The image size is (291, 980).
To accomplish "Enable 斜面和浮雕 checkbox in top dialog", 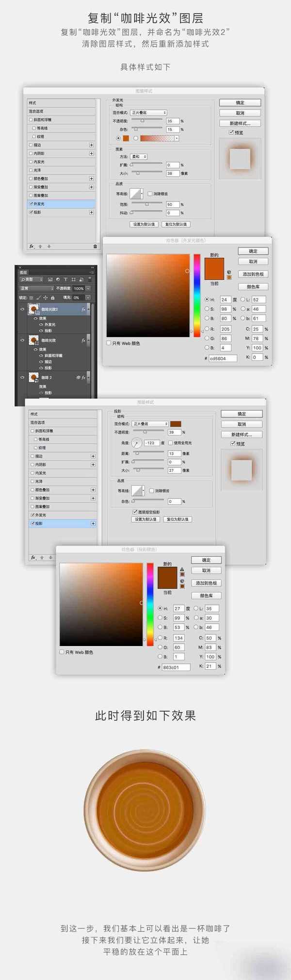I will [31, 120].
